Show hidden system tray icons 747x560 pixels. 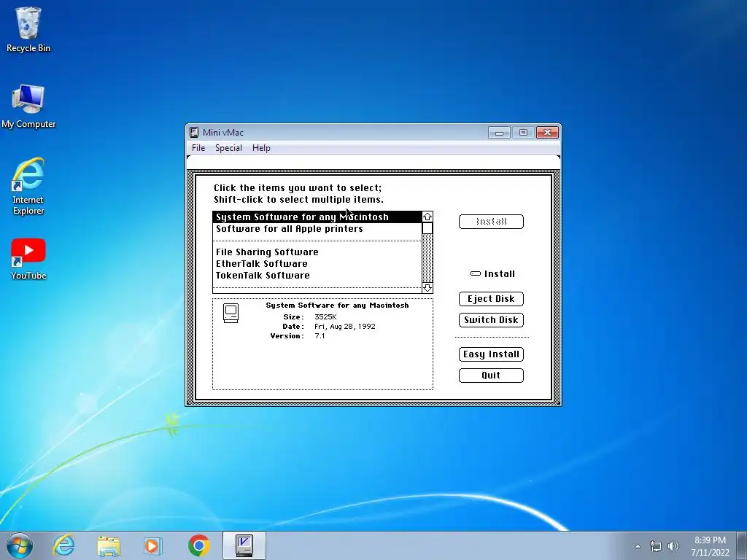tap(638, 546)
